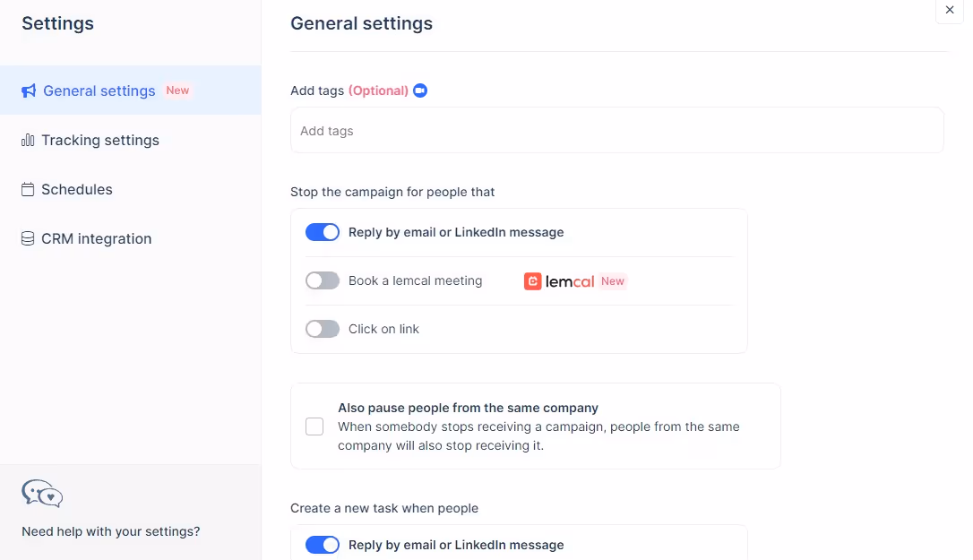Click the Need help with your settings link

110,530
